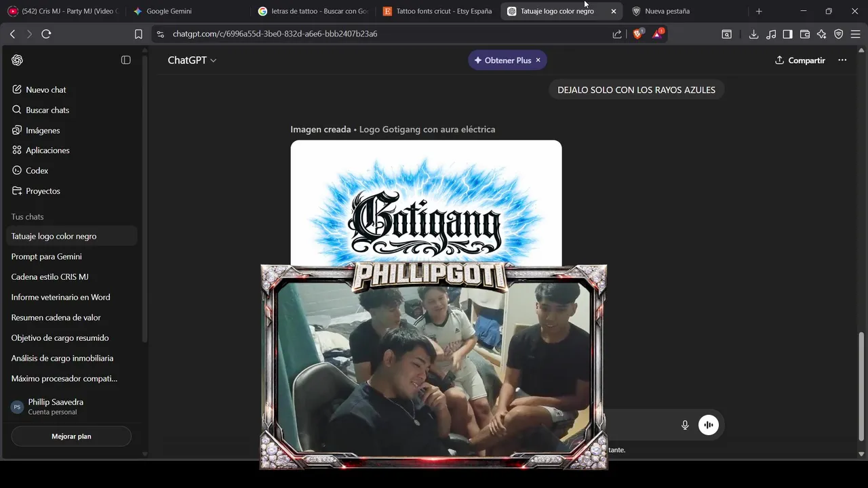This screenshot has height=488, width=868.
Task: Close the Tatuaje logo color negro tab
Action: 614,11
